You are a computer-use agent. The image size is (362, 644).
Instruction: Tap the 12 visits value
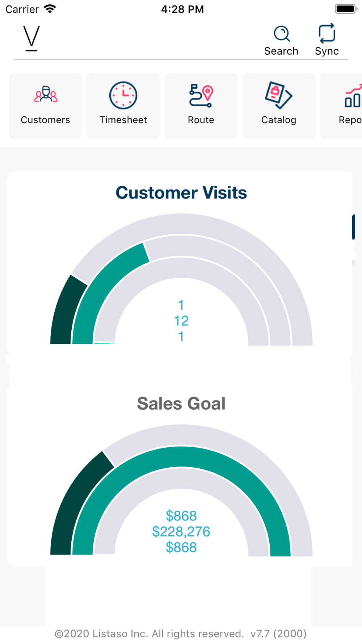(x=181, y=321)
